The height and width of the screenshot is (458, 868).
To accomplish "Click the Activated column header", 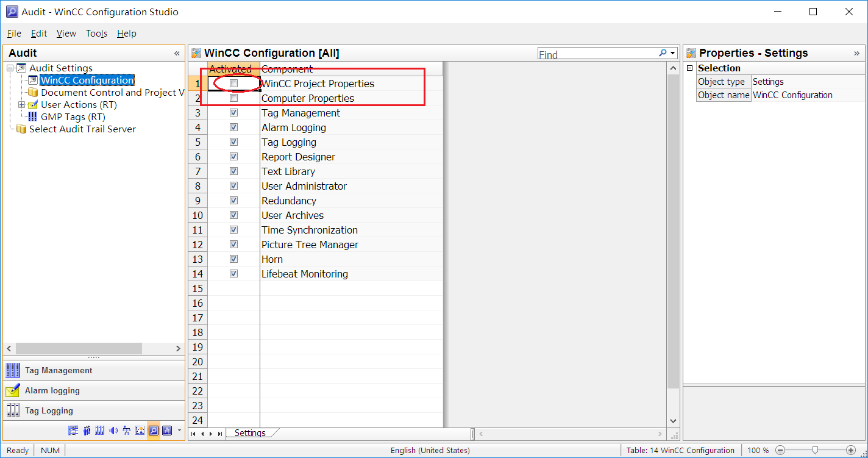I will tap(233, 69).
